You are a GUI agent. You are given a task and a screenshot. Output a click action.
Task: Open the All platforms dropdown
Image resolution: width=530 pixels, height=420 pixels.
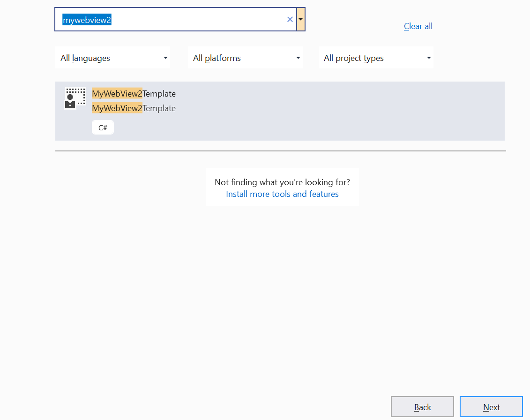(245, 58)
